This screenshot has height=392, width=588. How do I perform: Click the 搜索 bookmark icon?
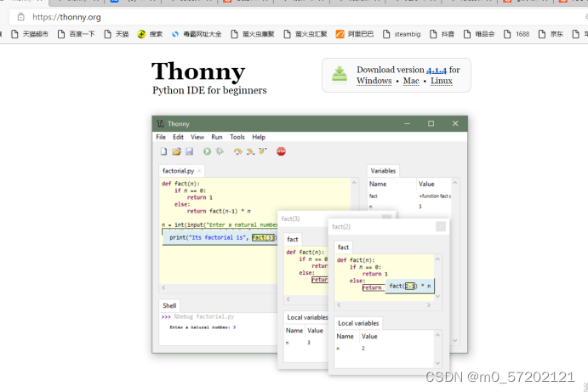141,34
